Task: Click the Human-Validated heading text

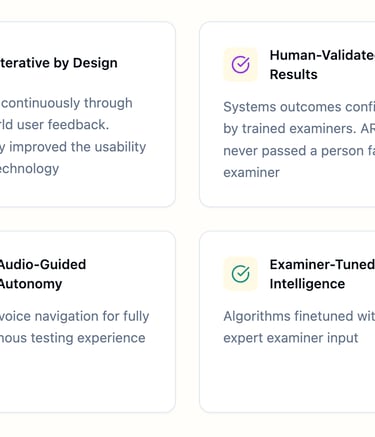Action: pyautogui.click(x=322, y=55)
